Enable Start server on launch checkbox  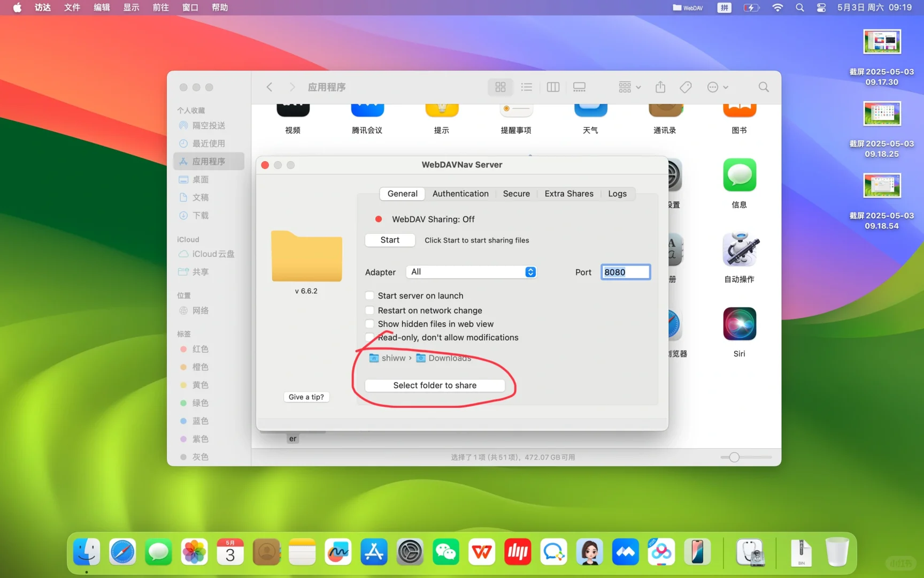click(x=369, y=295)
